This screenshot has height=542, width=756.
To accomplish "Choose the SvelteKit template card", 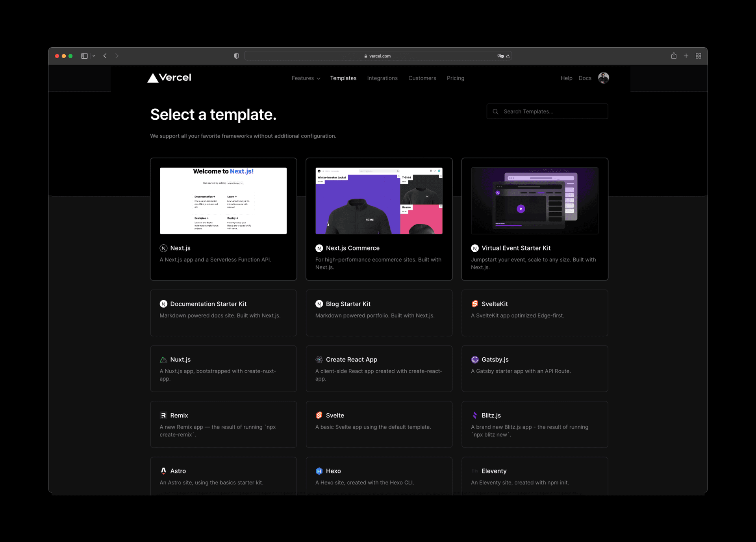I will click(x=534, y=313).
